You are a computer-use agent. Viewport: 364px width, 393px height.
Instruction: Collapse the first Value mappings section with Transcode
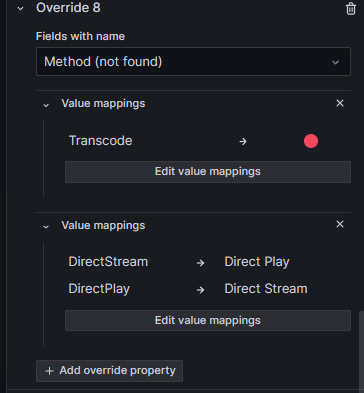pos(46,105)
